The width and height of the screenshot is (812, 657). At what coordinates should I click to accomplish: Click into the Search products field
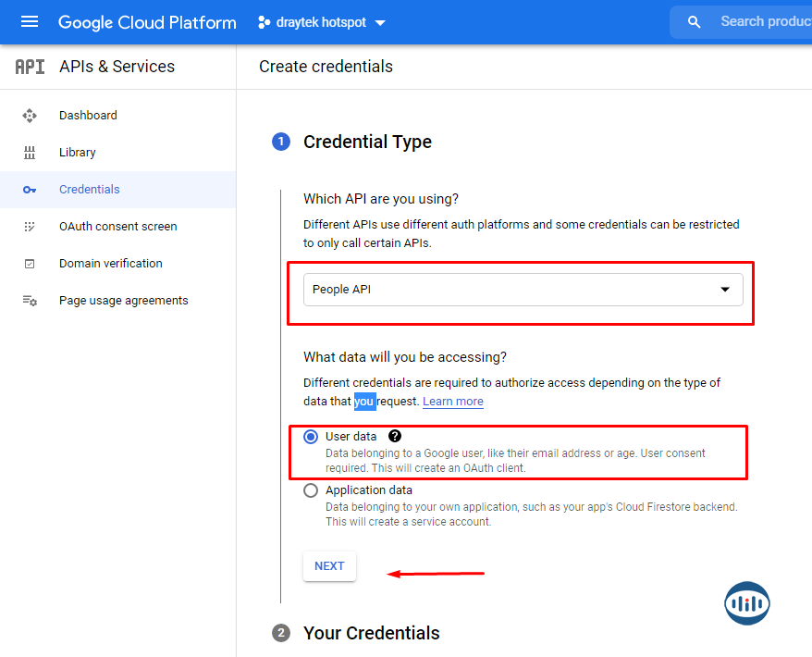(x=763, y=21)
